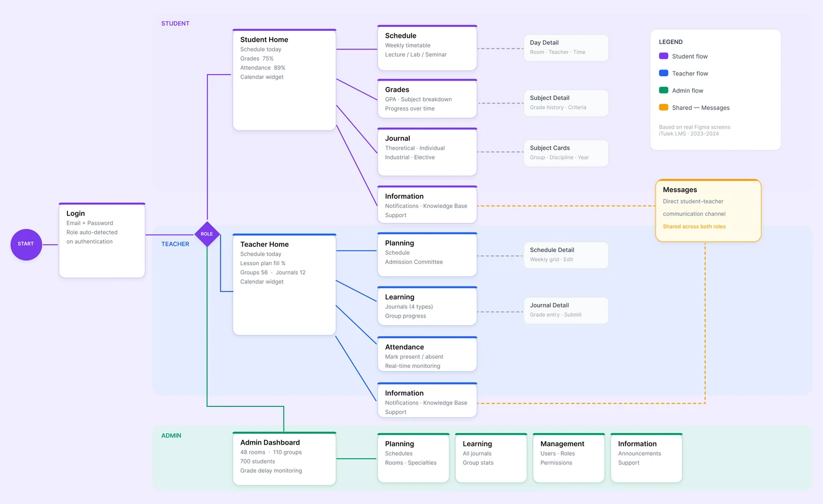Click 'Grade entry · Submit' text

pos(556,315)
